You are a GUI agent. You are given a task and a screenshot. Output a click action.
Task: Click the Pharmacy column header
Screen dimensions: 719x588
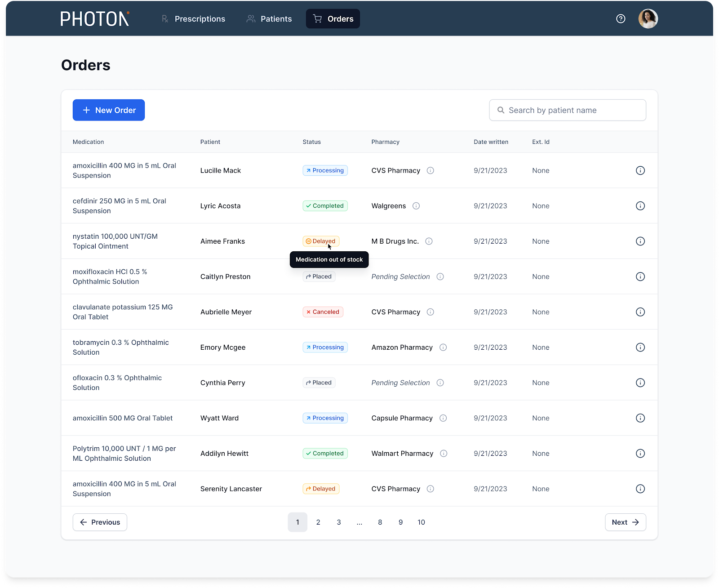(x=386, y=142)
